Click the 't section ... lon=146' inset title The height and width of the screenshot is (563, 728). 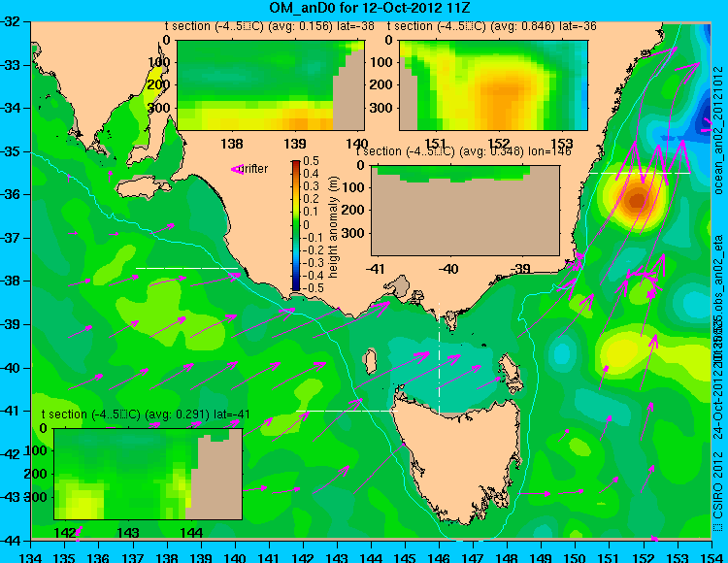(463, 151)
